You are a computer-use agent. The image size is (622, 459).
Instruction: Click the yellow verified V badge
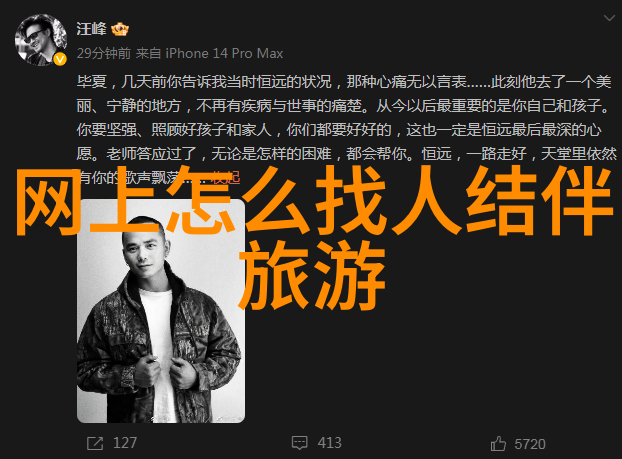pos(60,59)
